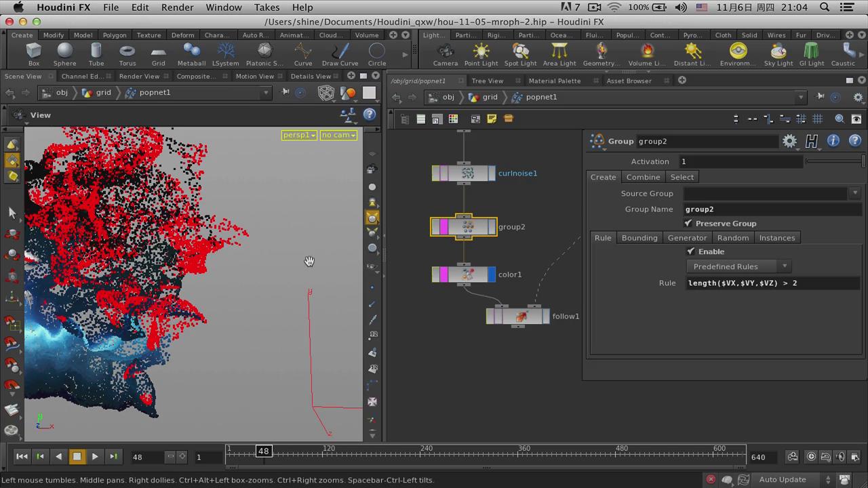Open the persp1 viewport menu
The height and width of the screenshot is (488, 868).
tap(300, 135)
